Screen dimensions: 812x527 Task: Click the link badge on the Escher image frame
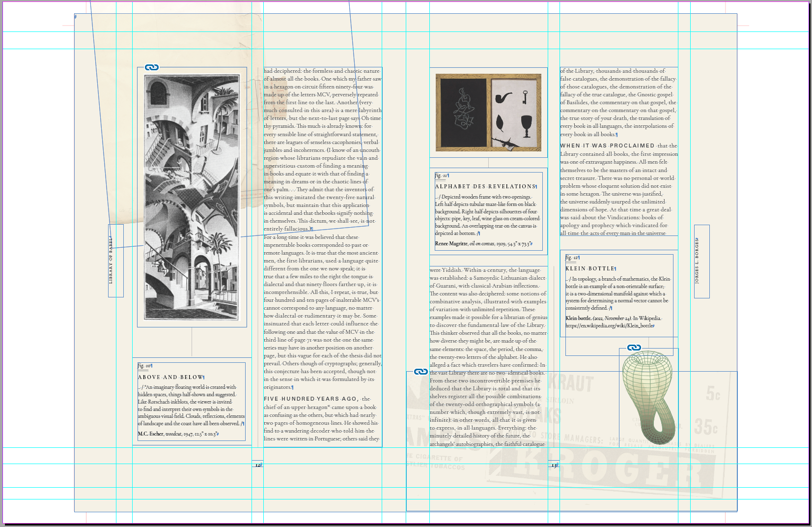click(x=152, y=67)
